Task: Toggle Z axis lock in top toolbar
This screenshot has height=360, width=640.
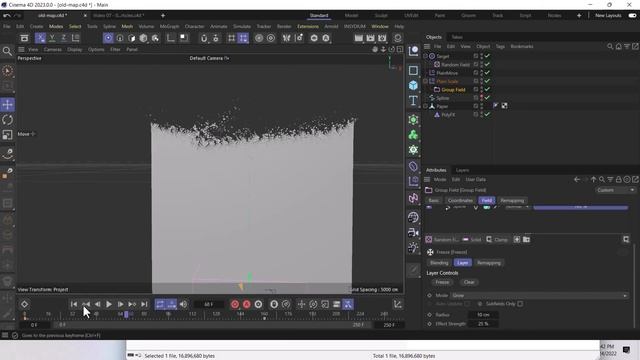Action: pos(64,38)
